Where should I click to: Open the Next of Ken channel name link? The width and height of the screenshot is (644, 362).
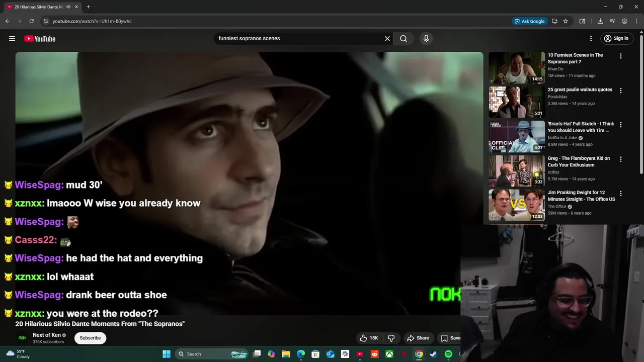point(47,335)
